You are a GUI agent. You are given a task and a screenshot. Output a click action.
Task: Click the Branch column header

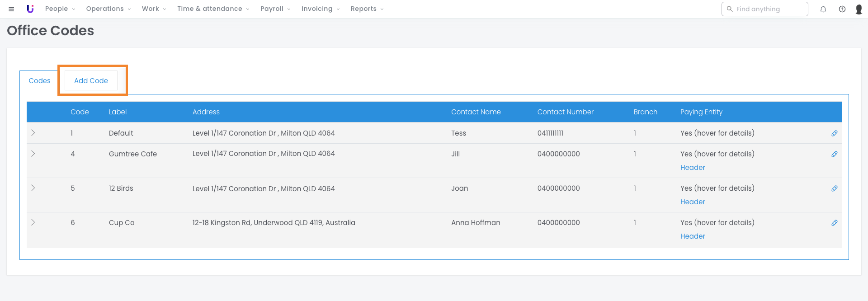coord(646,112)
